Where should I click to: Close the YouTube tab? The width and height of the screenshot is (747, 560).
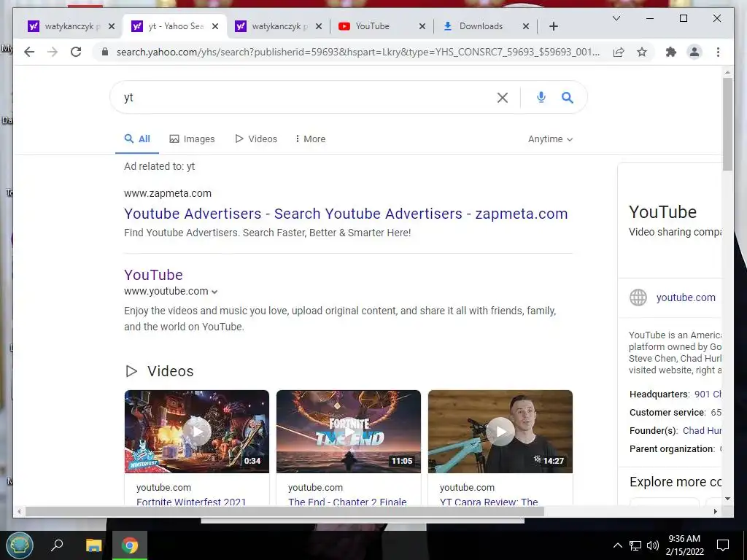pyautogui.click(x=422, y=26)
